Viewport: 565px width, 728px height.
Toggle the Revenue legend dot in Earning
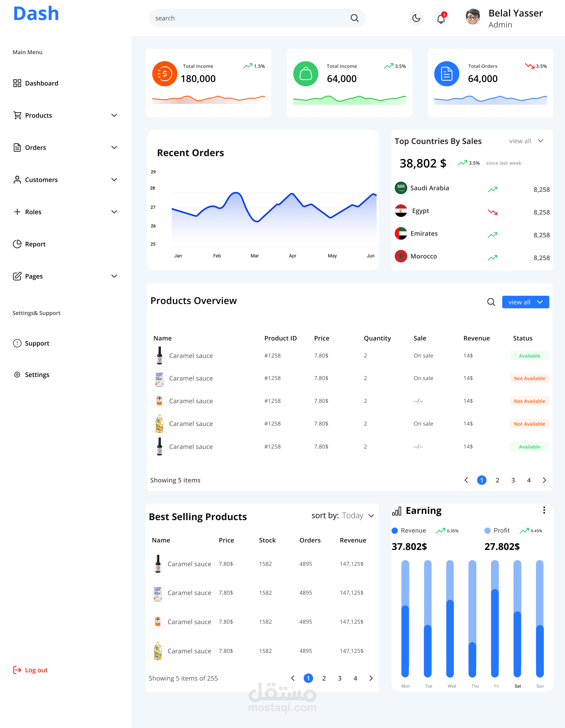click(395, 531)
